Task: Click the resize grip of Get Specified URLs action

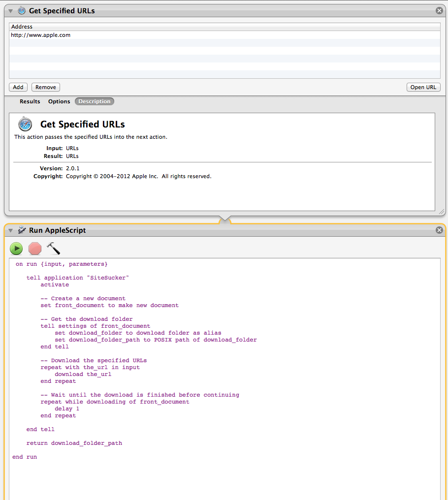Action: (442, 212)
